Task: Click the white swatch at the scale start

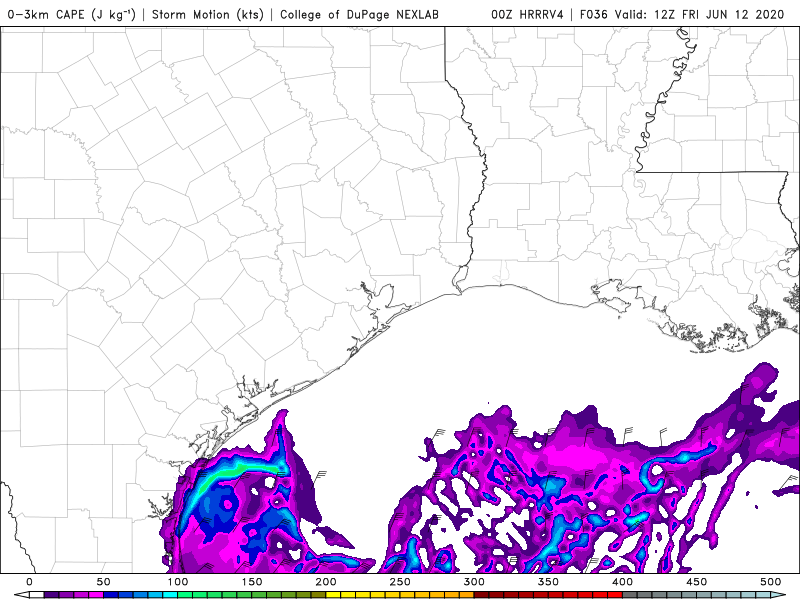Action: point(37,594)
